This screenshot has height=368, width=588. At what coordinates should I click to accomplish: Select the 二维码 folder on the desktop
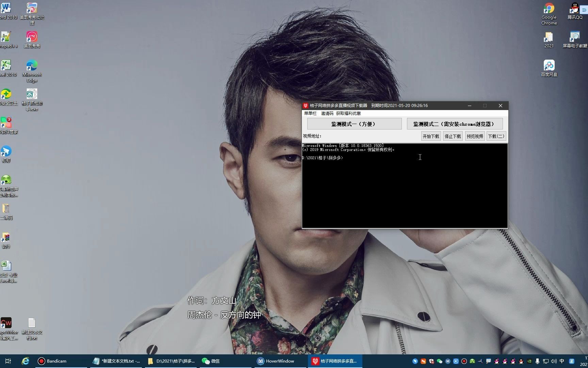pos(6,211)
